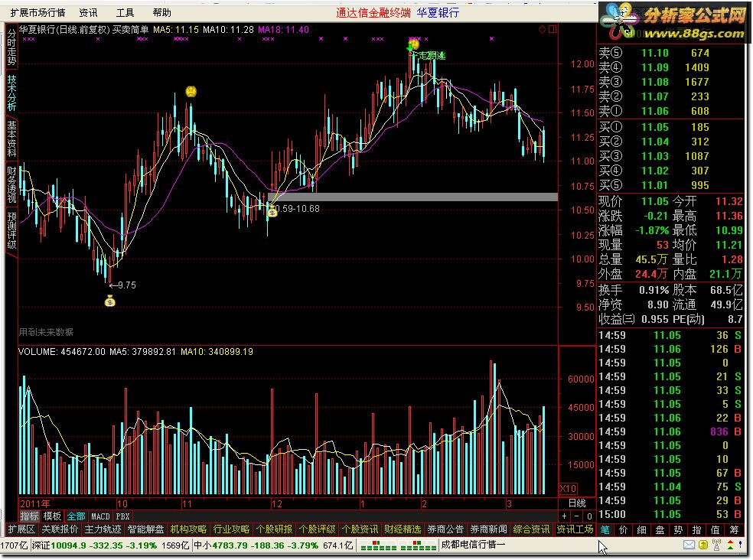Open the 综合资讯 bottom tab

pos(531,529)
